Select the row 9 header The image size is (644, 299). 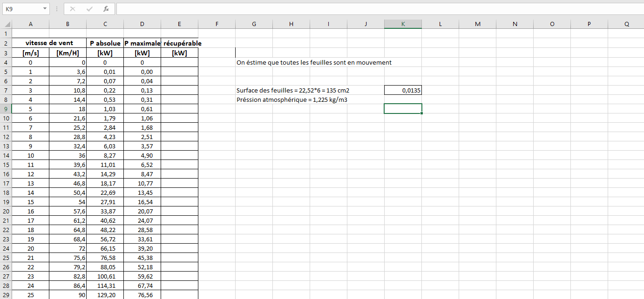click(6, 109)
